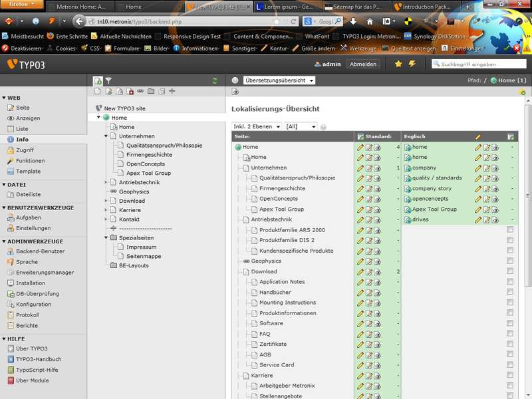
Task: Select Firmengeschichte in the page tree
Action: 149,154
